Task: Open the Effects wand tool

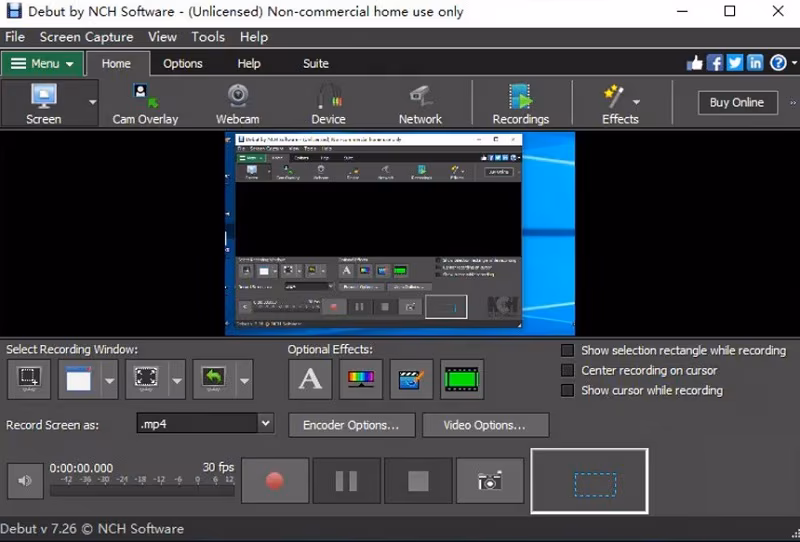Action: pos(614,104)
